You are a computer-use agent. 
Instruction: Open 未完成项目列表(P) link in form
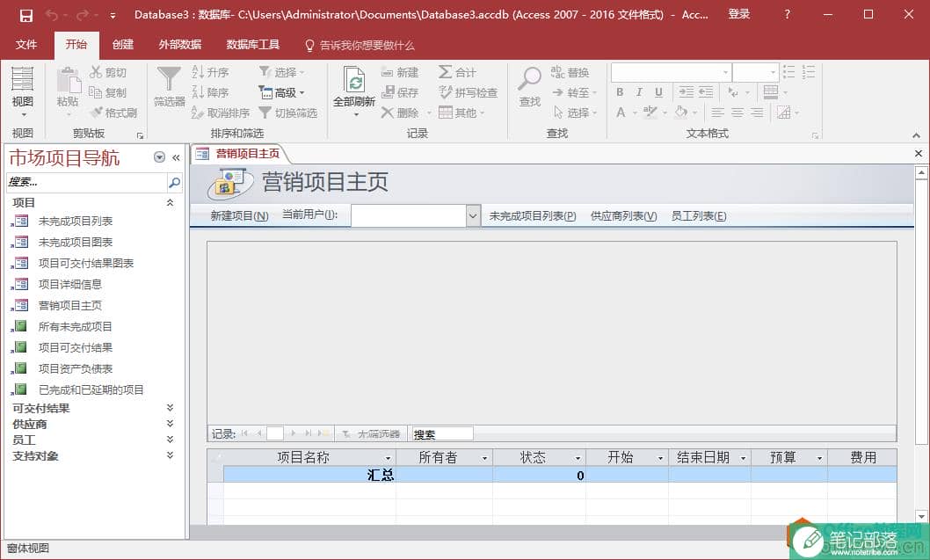[x=533, y=216]
